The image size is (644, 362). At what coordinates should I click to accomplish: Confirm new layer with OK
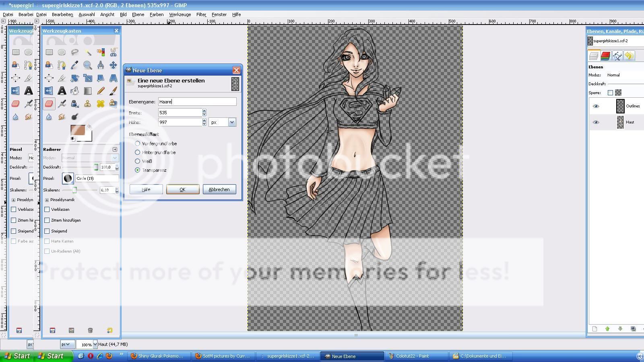coord(182,189)
